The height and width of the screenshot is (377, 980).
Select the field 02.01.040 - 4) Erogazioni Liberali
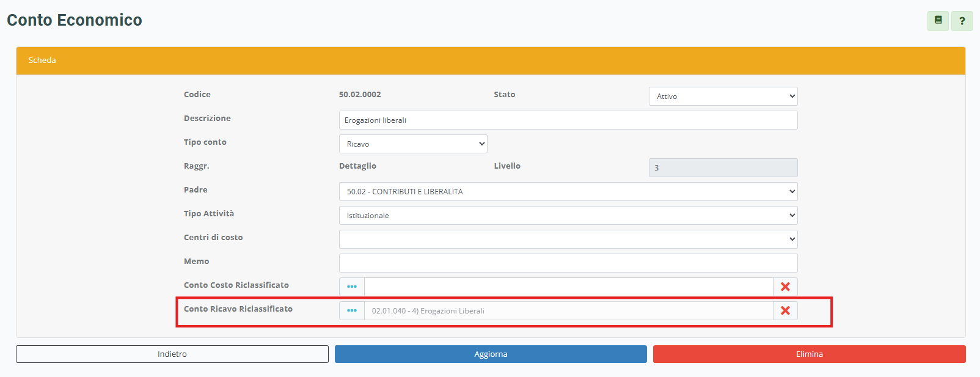(x=569, y=310)
